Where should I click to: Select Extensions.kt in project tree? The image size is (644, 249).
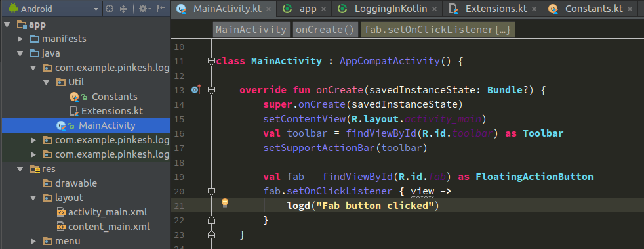coord(112,111)
